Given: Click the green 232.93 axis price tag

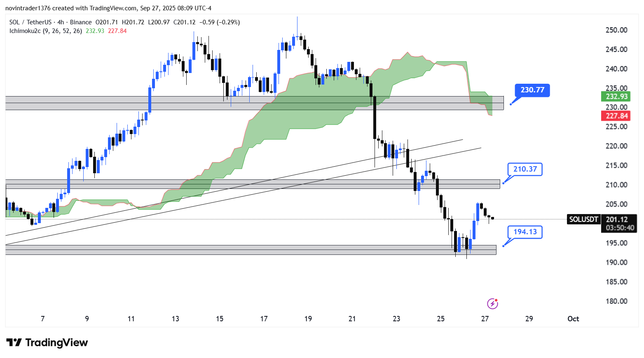Looking at the screenshot, I should tap(616, 97).
